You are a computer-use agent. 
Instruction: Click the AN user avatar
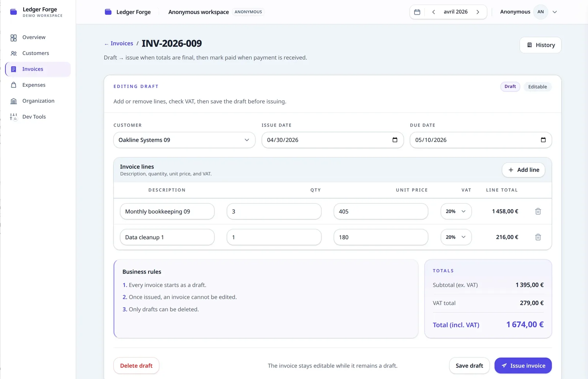click(541, 12)
